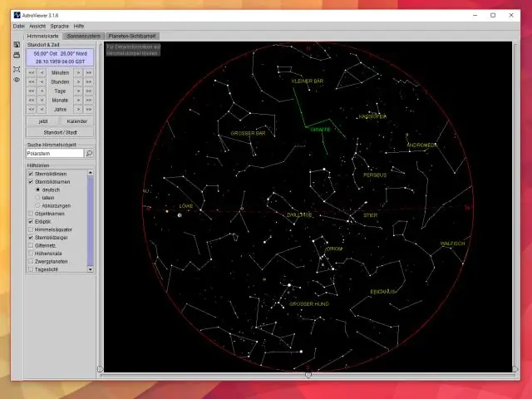This screenshot has height=399, width=532.
Task: Step Jahre back with single left arrow
Action: 42,109
